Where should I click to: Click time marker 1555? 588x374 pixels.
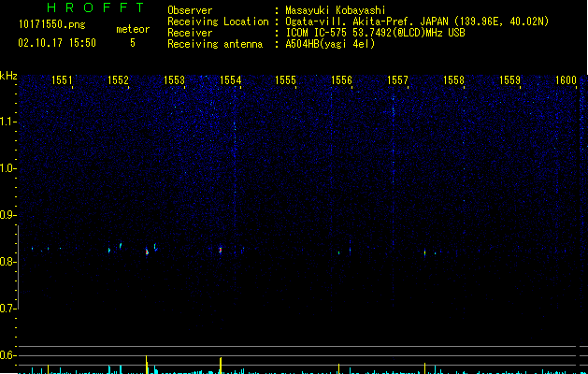pos(285,80)
